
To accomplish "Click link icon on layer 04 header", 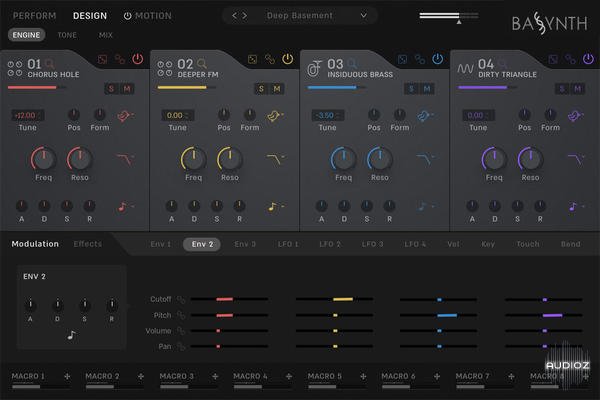I will (571, 59).
